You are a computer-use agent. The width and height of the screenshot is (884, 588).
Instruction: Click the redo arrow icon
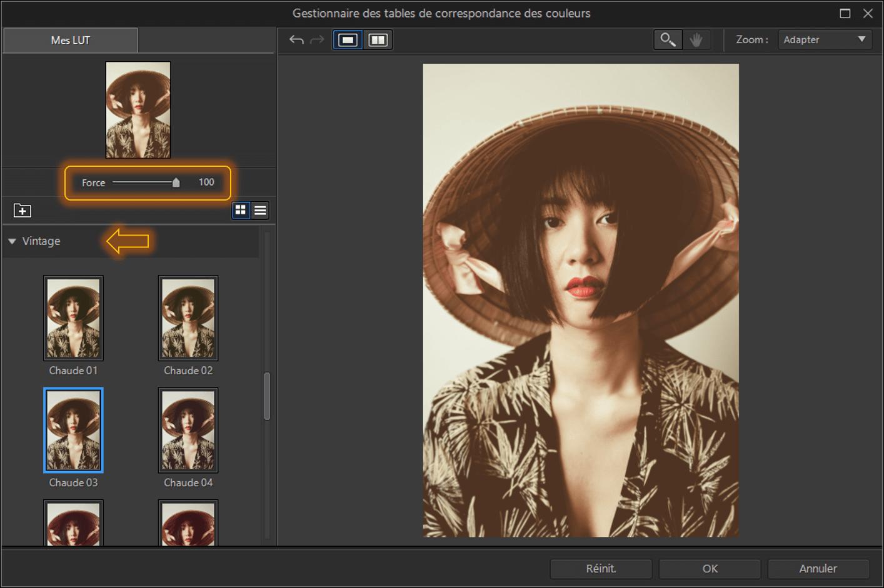coord(318,40)
